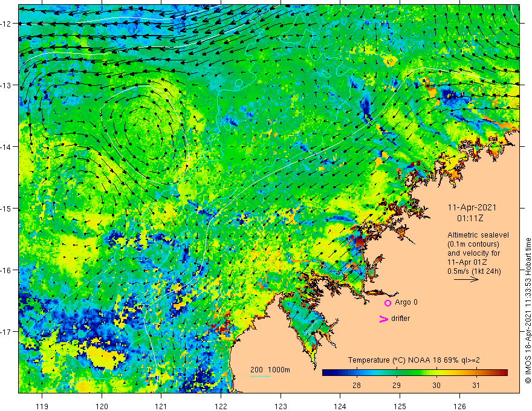The image size is (532, 411).
Task: Click the -12 latitude axis label
Action: click(x=6, y=24)
